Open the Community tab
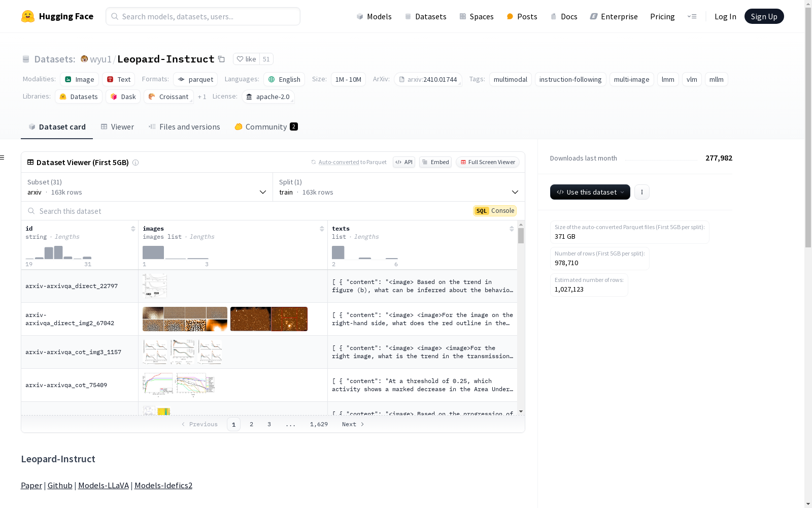This screenshot has width=812, height=508. [266, 127]
